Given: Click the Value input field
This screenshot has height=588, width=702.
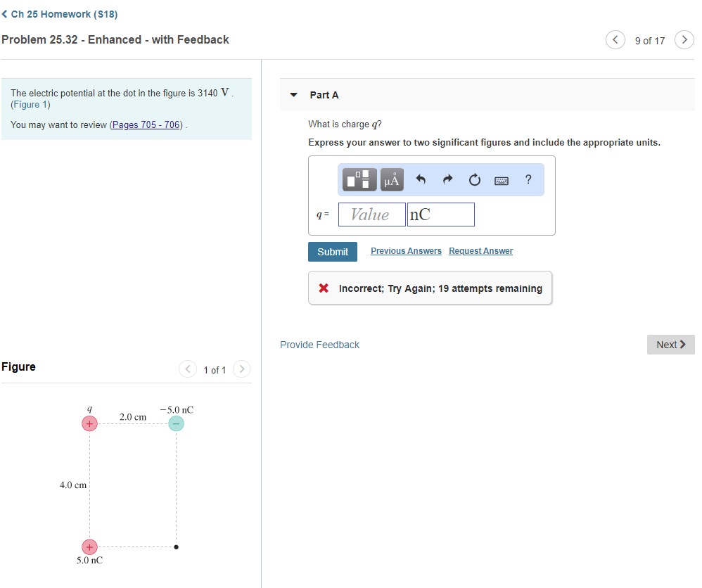Looking at the screenshot, I should 371,215.
